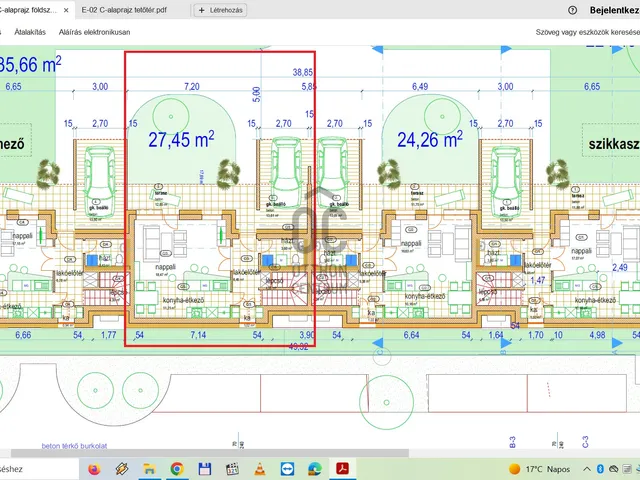Click the Windows taskbar search box
Image resolution: width=640 pixels, height=480 pixels.
click(39, 469)
